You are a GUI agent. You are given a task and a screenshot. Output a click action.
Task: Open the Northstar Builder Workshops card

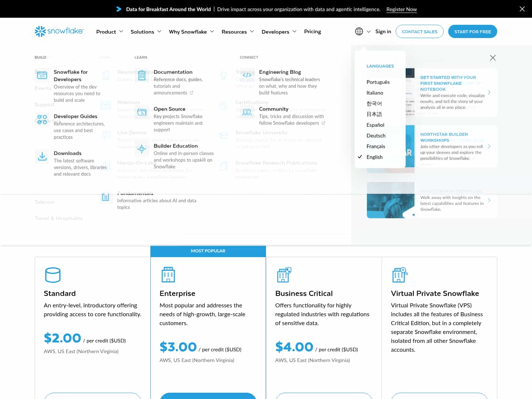[454, 146]
